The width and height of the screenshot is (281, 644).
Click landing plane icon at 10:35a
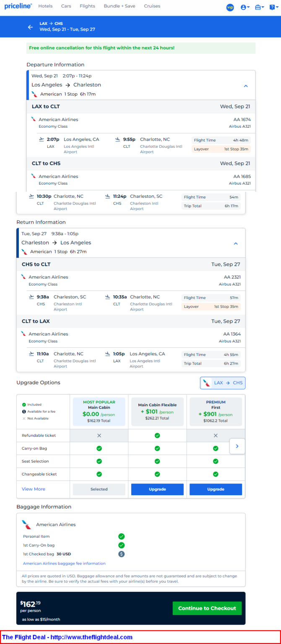108,297
